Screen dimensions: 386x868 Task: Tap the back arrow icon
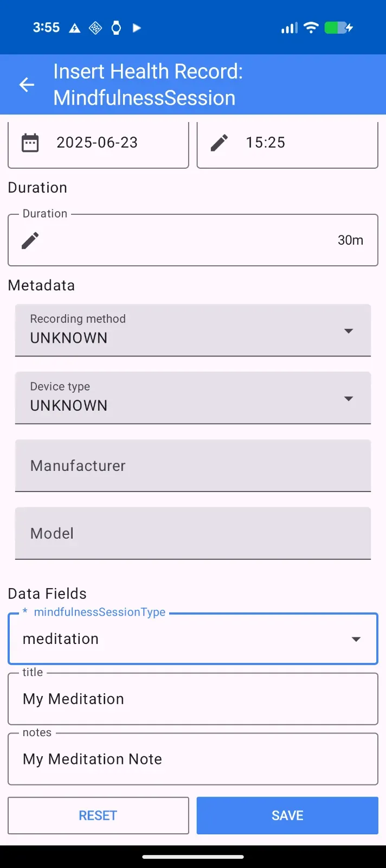coord(27,85)
